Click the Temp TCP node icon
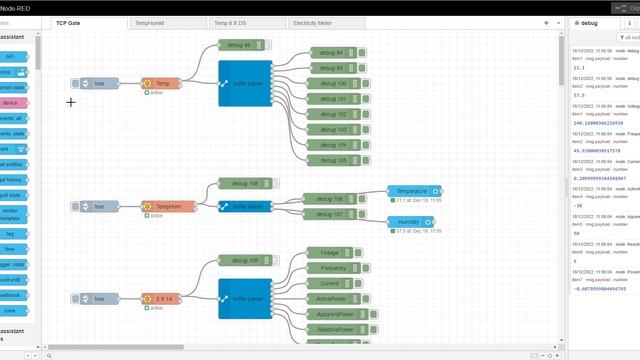The image size is (640, 360). pos(147,84)
